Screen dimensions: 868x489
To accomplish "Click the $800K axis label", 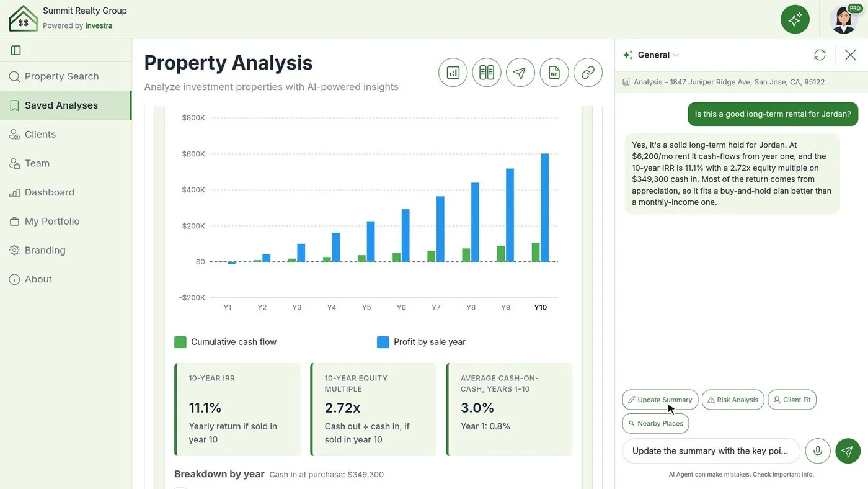I will (193, 118).
